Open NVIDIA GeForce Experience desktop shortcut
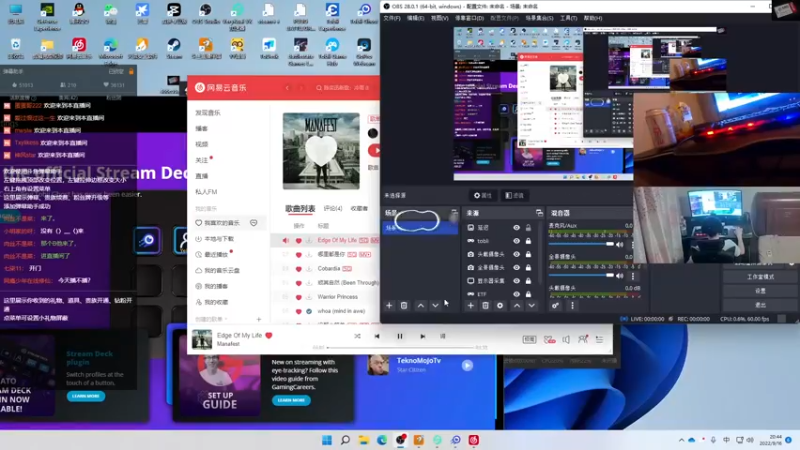The height and width of the screenshot is (450, 800). [47, 16]
